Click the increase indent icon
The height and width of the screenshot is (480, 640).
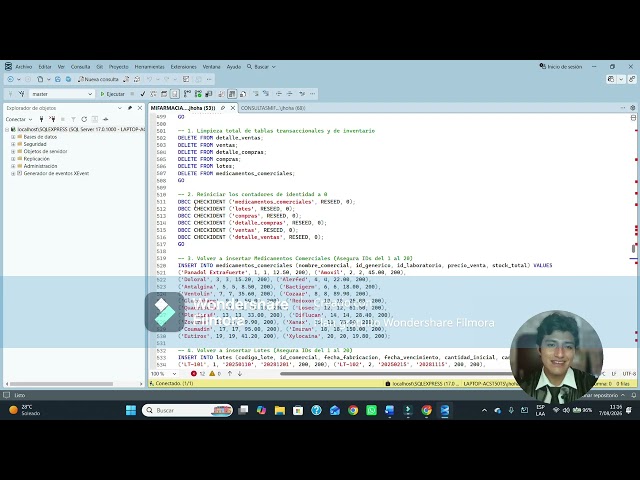click(x=289, y=94)
